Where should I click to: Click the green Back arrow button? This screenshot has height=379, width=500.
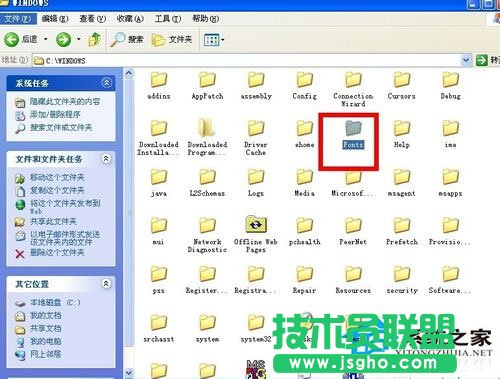tap(12, 40)
